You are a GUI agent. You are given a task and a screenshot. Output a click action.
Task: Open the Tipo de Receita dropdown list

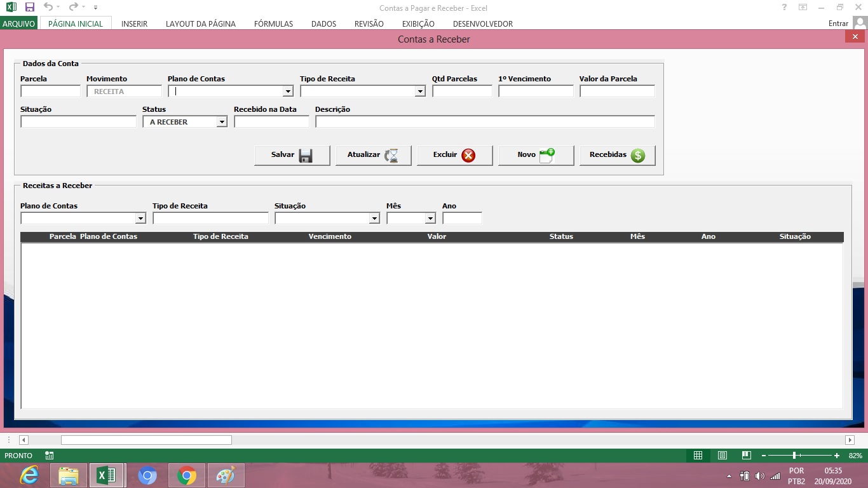(x=420, y=91)
